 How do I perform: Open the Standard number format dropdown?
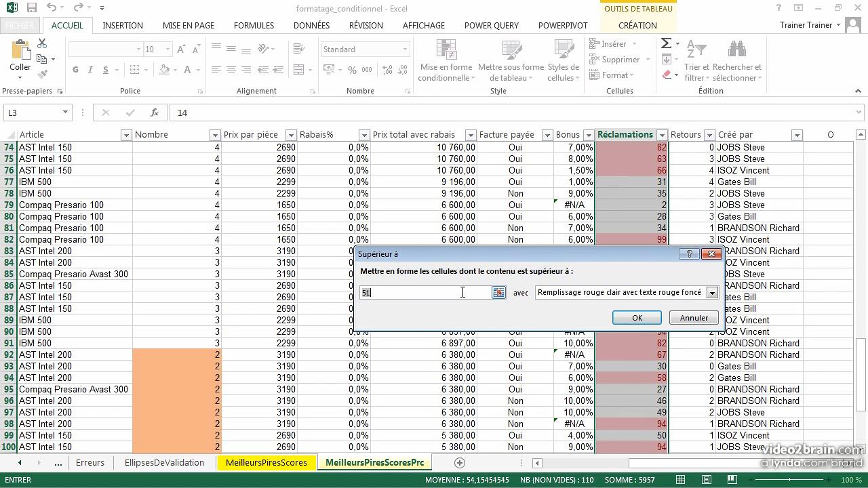pyautogui.click(x=405, y=49)
